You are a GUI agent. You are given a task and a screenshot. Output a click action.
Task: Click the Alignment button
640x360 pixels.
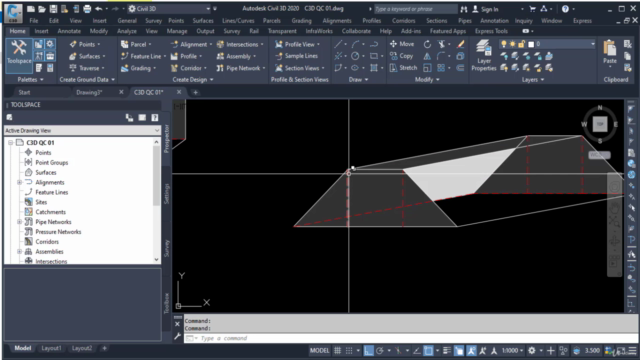point(190,44)
